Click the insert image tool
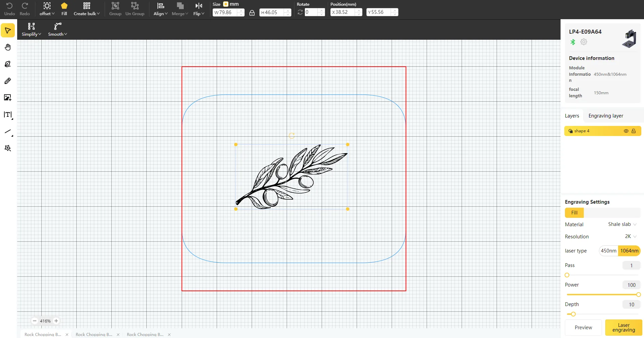Viewport: 644px width, 338px height. [8, 98]
